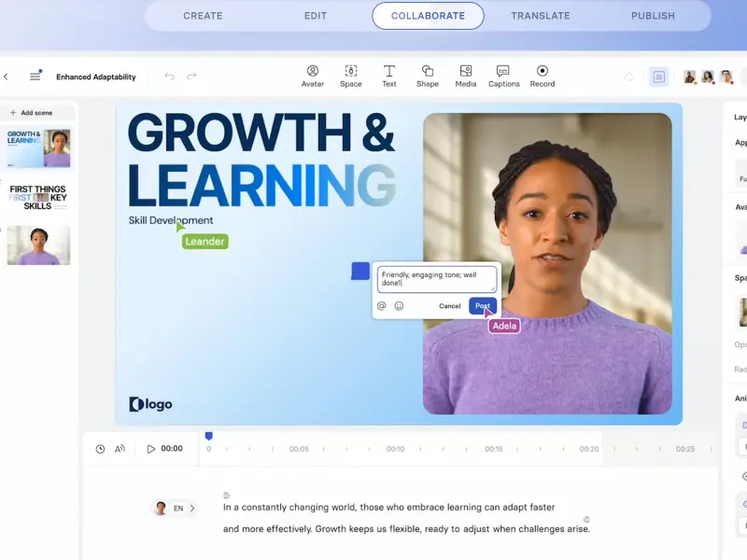Select the COLLABORATE tab
This screenshot has width=747, height=560.
tap(428, 16)
